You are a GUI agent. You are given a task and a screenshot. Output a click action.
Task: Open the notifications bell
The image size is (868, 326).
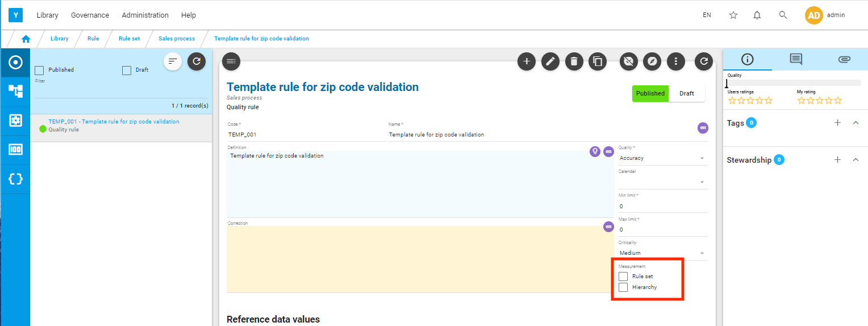(x=757, y=15)
